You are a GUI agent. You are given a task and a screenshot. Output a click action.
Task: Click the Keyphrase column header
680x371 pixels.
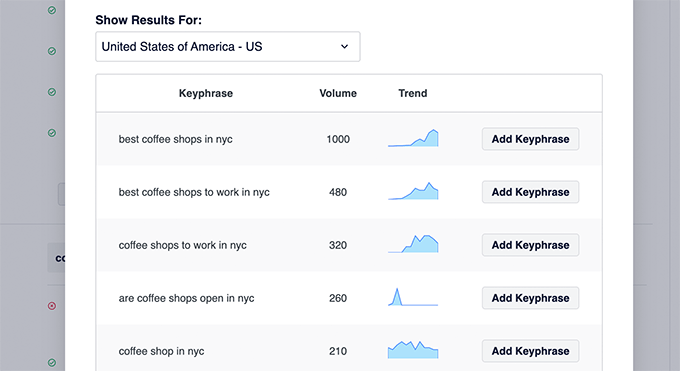click(x=206, y=93)
